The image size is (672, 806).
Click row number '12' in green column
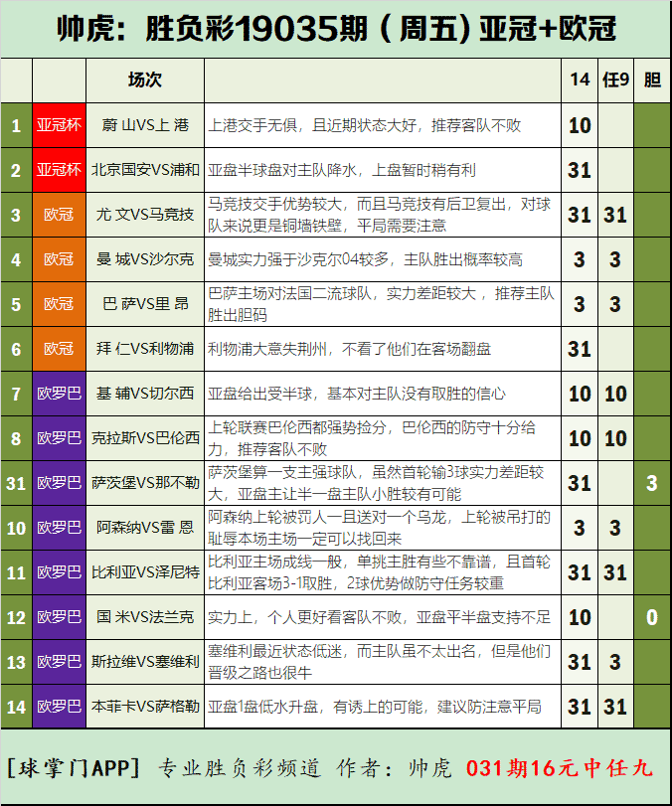tap(16, 617)
